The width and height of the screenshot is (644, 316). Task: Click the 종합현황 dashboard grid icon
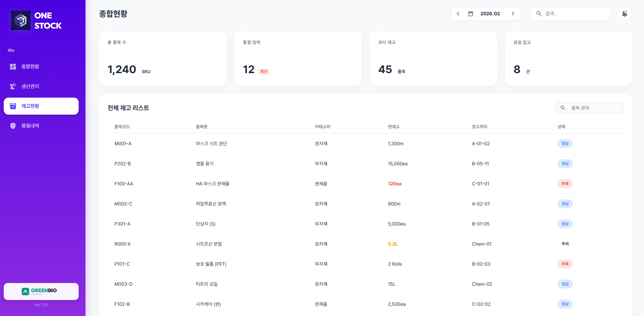click(13, 67)
